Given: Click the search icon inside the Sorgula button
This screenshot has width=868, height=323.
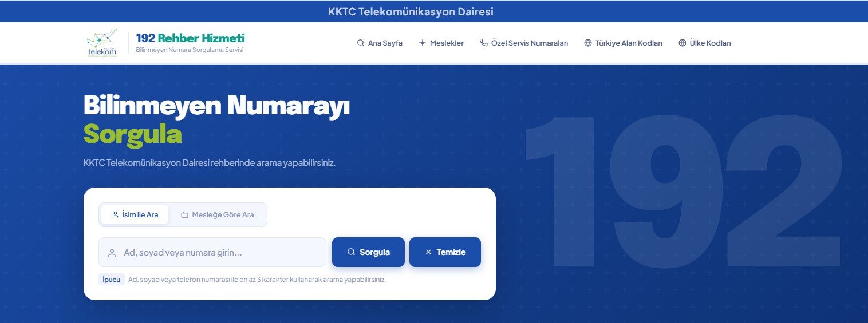Looking at the screenshot, I should 352,252.
